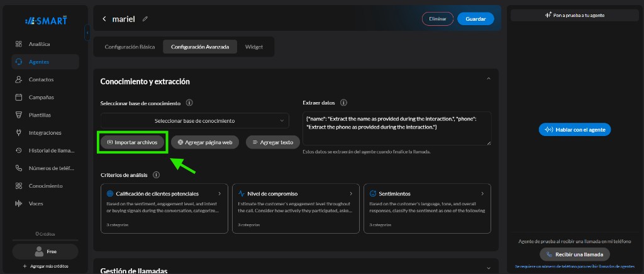Show info for Criterios de análisis

[156, 175]
